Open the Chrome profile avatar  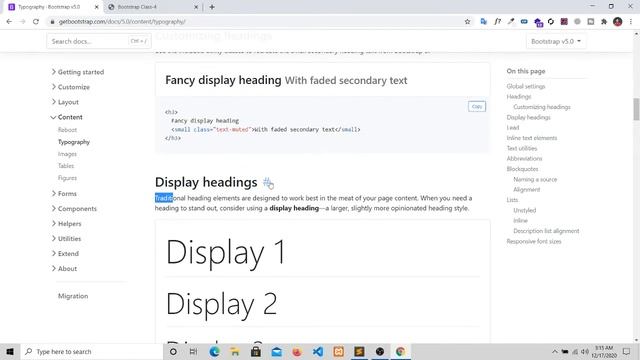pos(618,22)
